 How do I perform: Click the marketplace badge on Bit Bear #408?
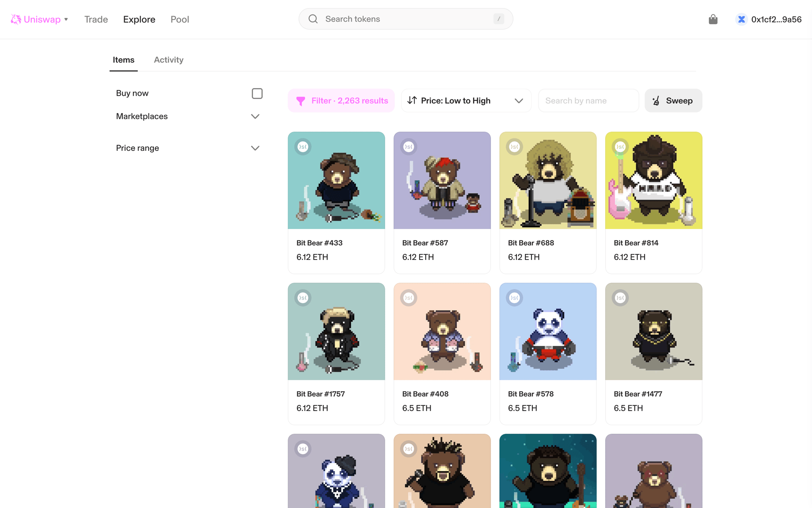(x=409, y=298)
